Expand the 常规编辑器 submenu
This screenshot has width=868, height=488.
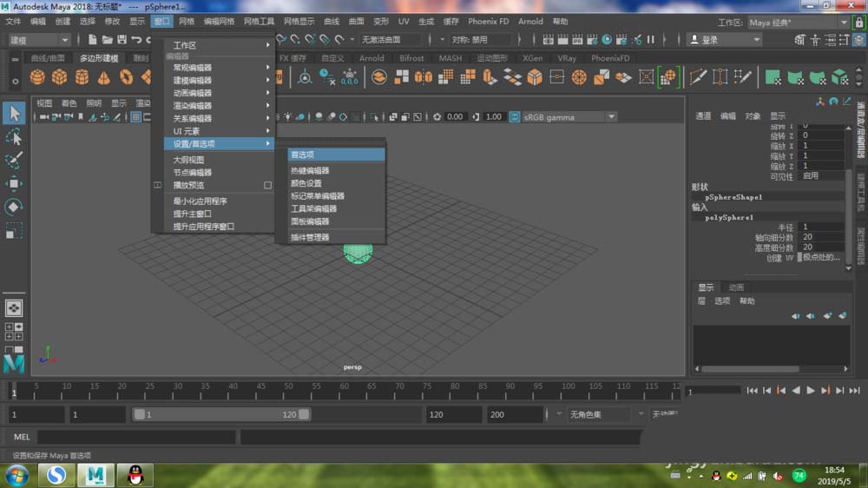click(220, 67)
